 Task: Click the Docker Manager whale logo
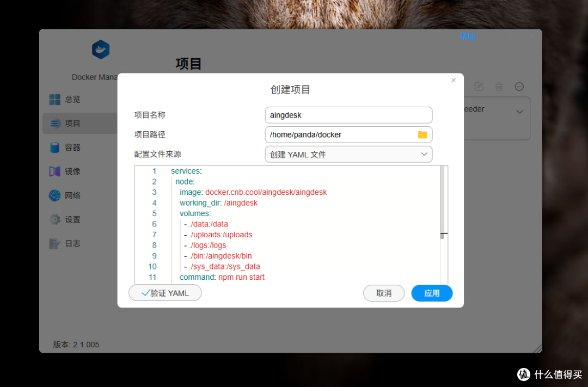pyautogui.click(x=101, y=50)
